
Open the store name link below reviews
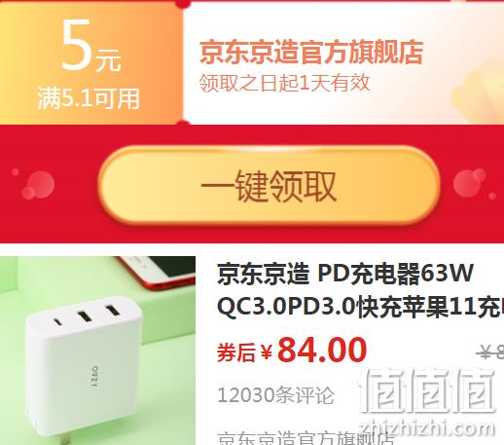[x=306, y=437]
